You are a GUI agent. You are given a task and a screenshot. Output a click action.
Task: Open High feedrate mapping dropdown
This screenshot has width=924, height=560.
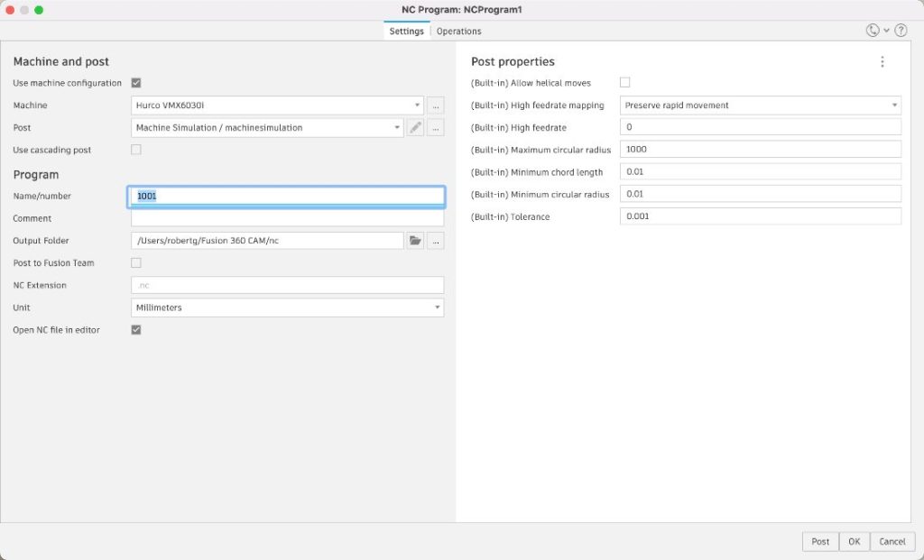click(760, 106)
